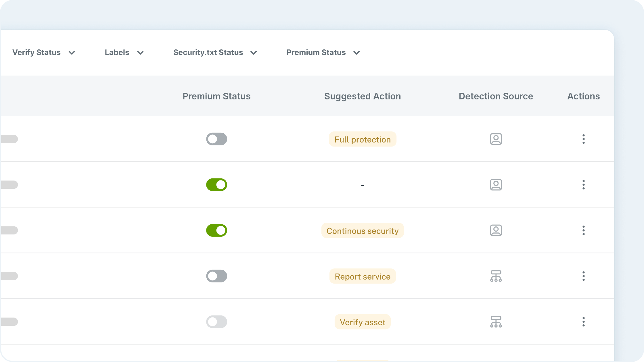The height and width of the screenshot is (362, 644).
Task: Open the Premium Status filter dropdown
Action: 323,53
